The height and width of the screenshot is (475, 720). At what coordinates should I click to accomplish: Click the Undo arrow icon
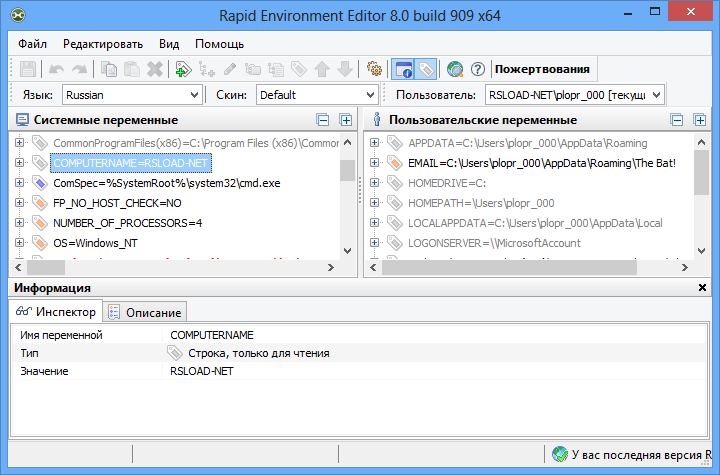tap(56, 69)
